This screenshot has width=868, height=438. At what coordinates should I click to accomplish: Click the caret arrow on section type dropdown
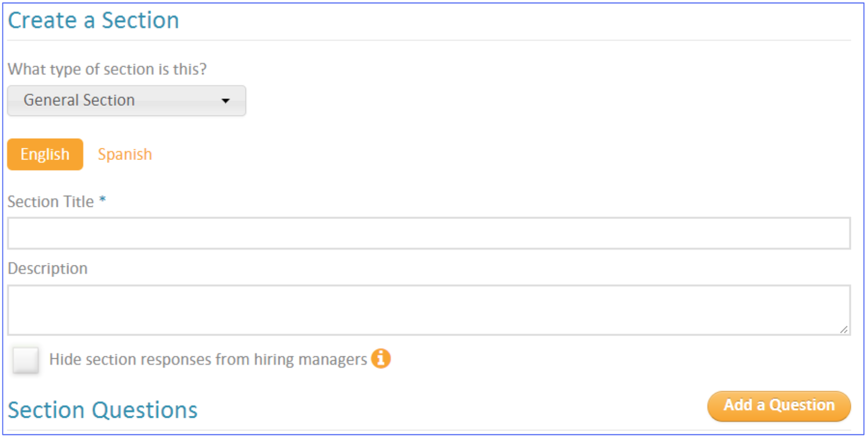[225, 101]
